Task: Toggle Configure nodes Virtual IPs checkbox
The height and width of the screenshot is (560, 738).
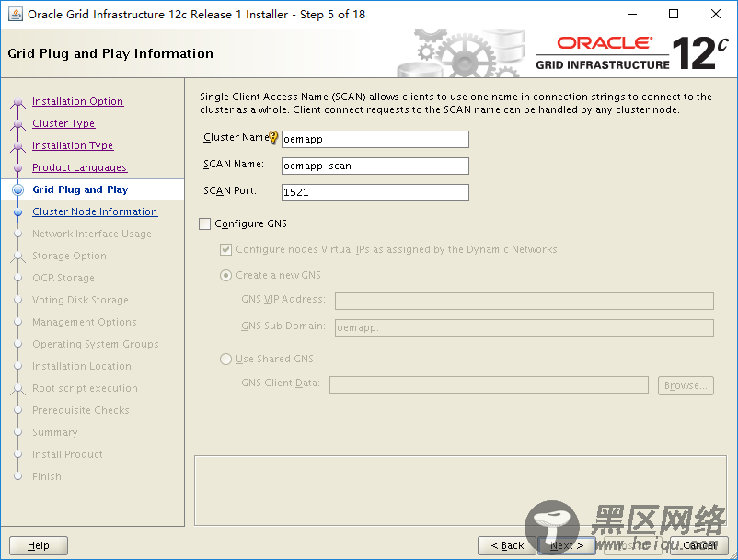Action: [226, 250]
